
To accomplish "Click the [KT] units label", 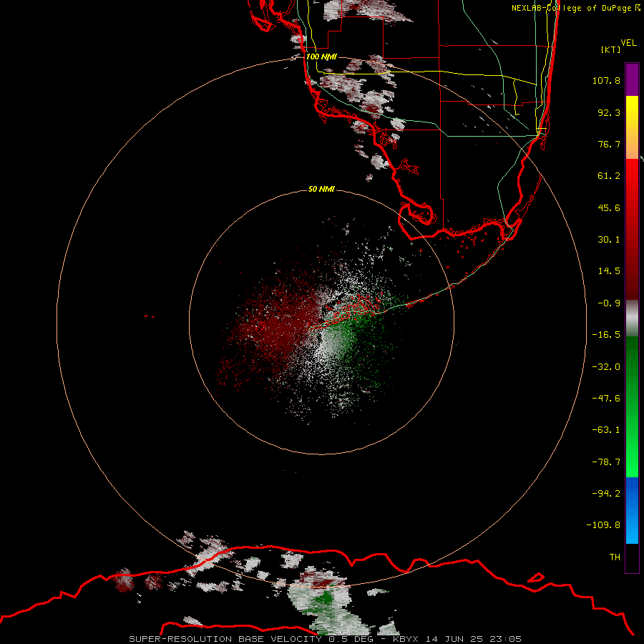I will point(610,49).
